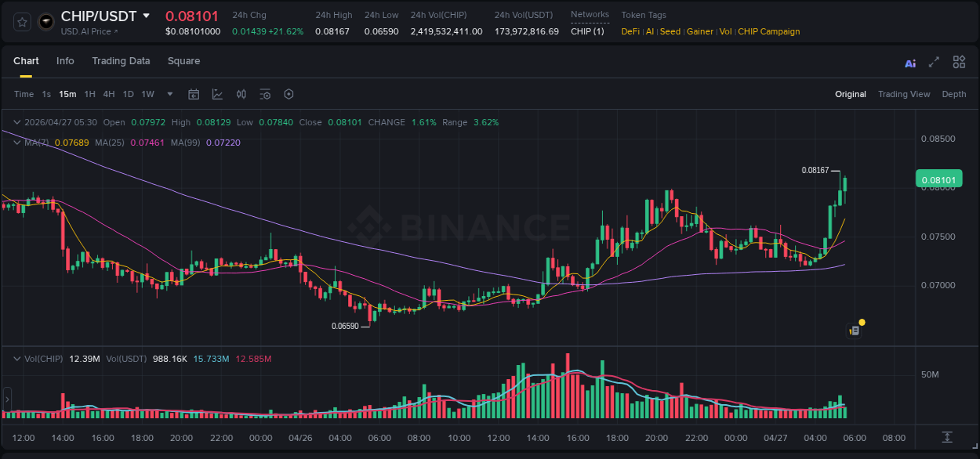This screenshot has width=980, height=459.
Task: Click the 0.06590 low price marker
Action: (345, 326)
